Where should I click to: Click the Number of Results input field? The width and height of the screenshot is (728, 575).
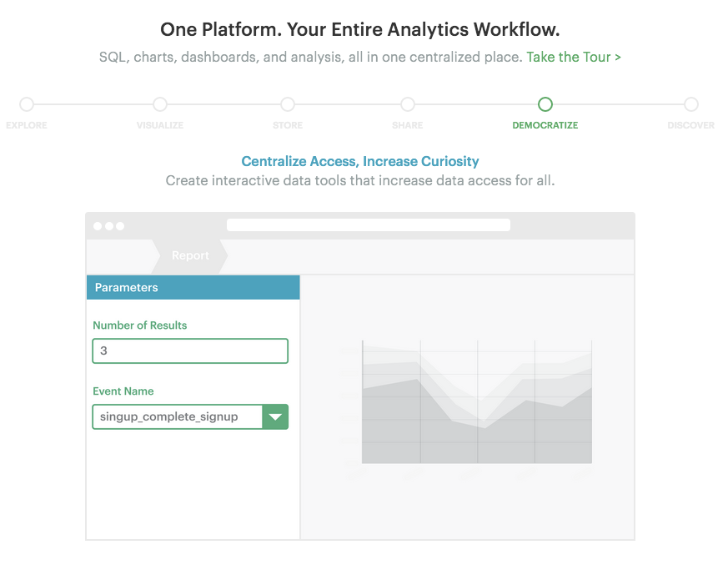(190, 351)
